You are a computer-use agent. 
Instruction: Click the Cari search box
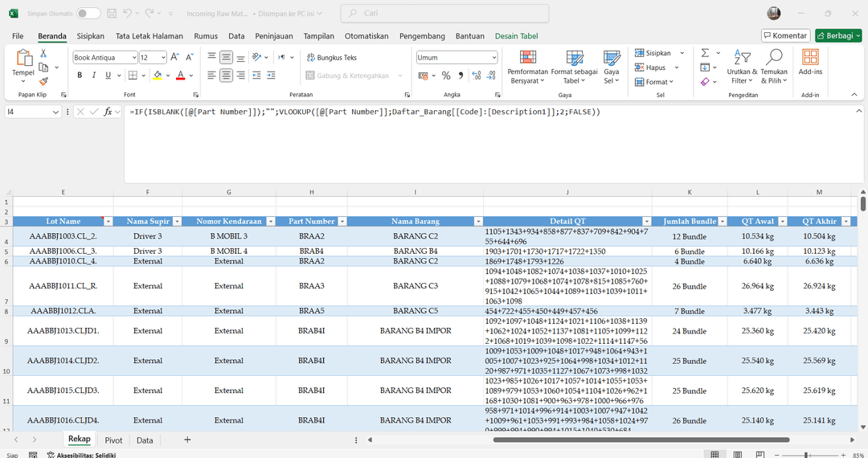(x=444, y=14)
